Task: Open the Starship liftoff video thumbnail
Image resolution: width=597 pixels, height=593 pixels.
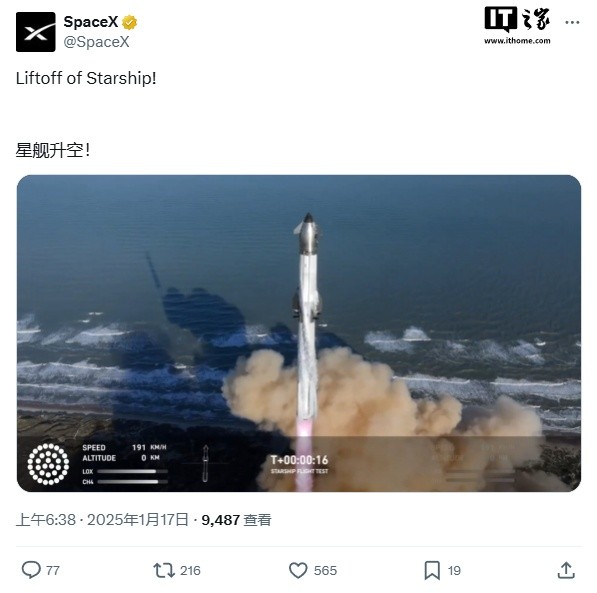Action: coord(299,333)
